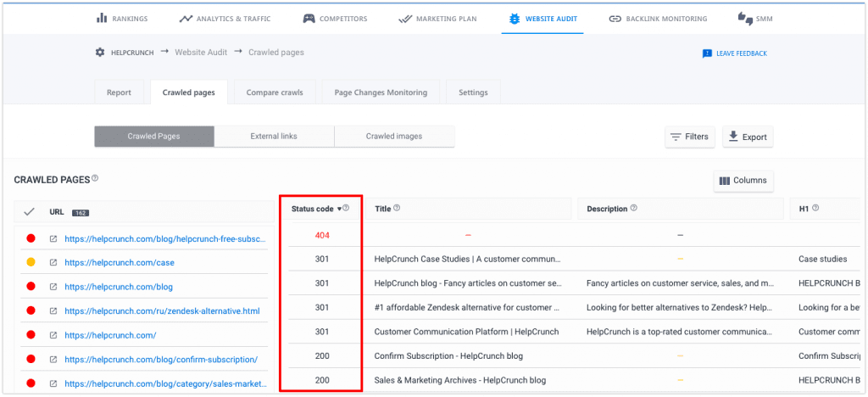Click the Title column header

(468, 209)
